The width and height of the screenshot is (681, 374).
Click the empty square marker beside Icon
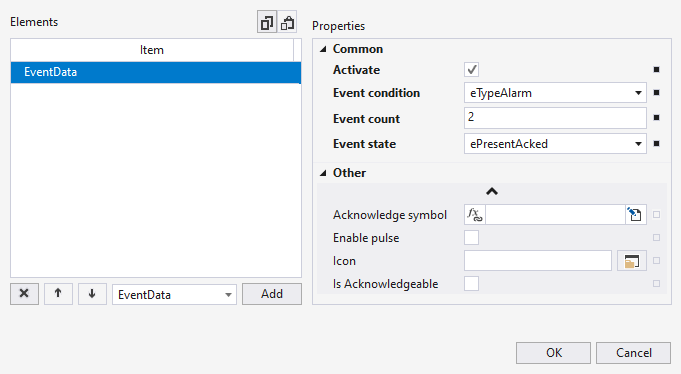[x=657, y=261]
